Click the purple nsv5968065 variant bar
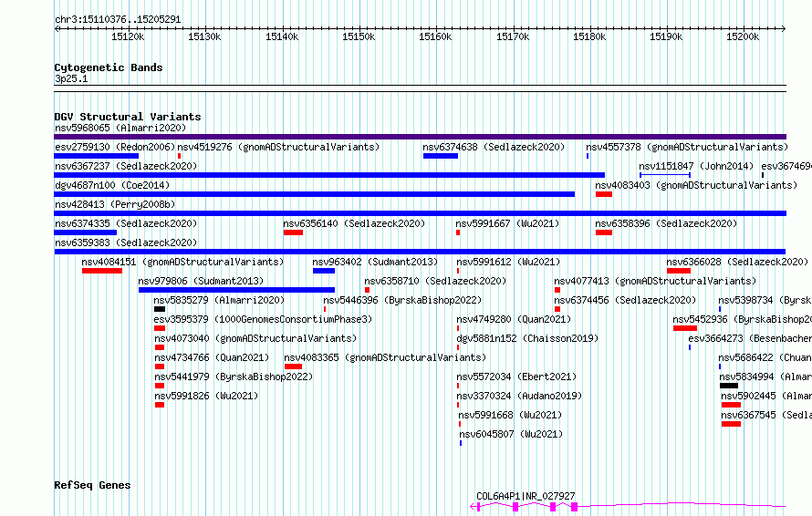The height and width of the screenshot is (516, 812). point(420,137)
